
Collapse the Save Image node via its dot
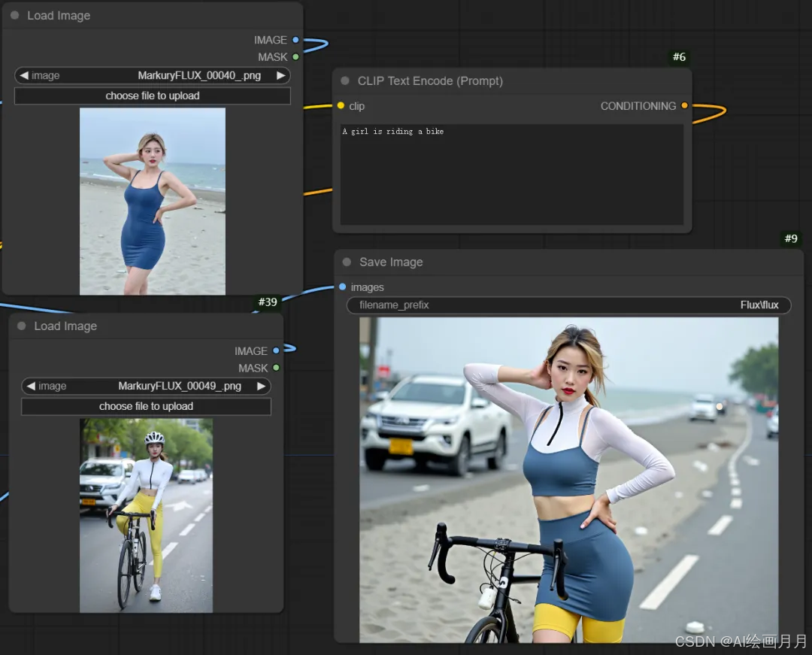(x=347, y=262)
